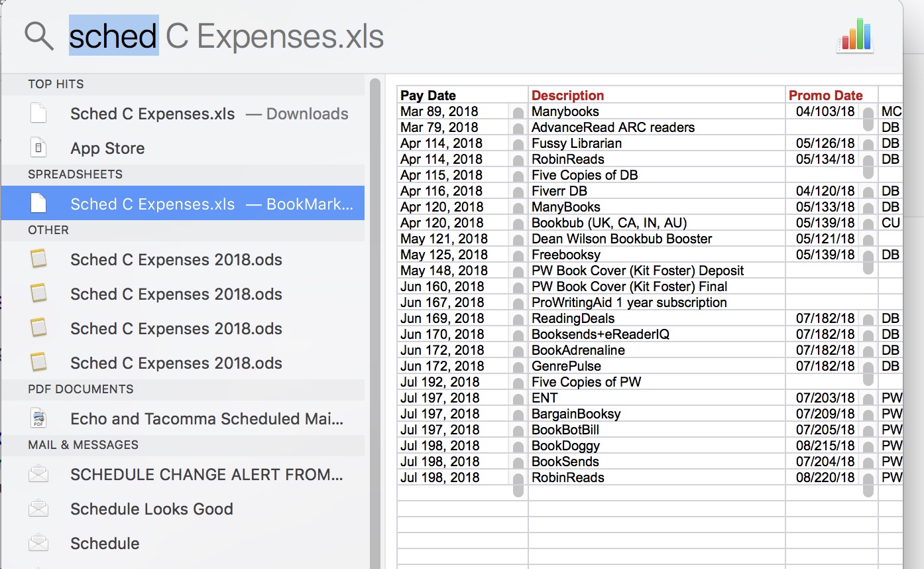This screenshot has width=924, height=569.
Task: Click the BookBotBill description cell
Action: click(x=657, y=430)
